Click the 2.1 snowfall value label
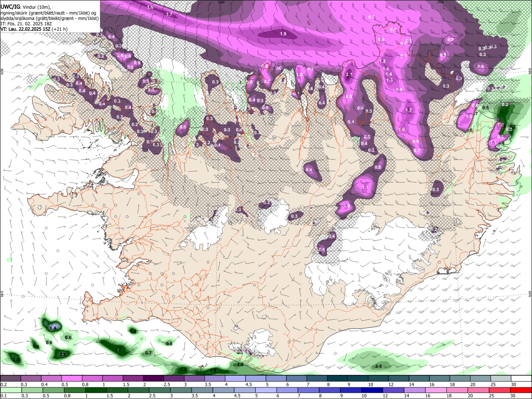 (x=350, y=75)
